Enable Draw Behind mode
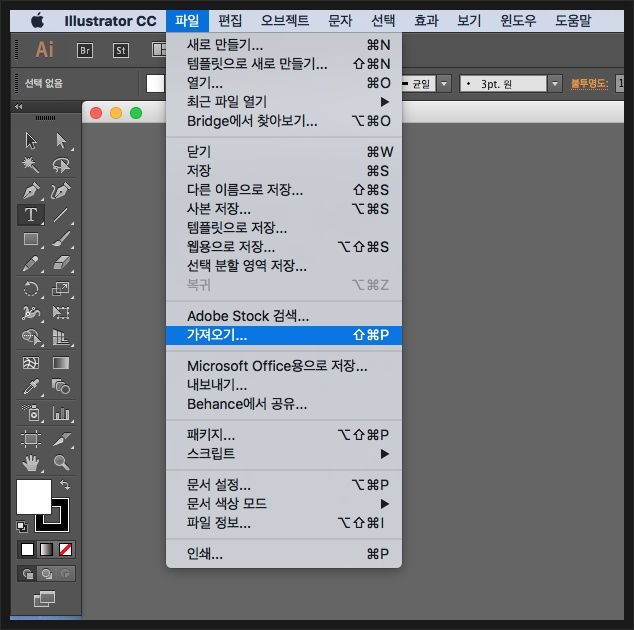634x630 pixels. 46,574
